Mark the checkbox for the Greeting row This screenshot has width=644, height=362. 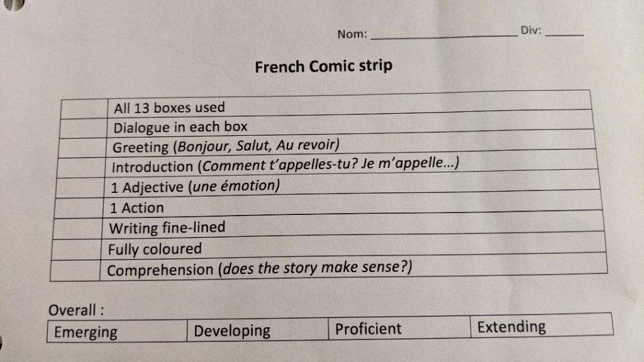pos(83,148)
